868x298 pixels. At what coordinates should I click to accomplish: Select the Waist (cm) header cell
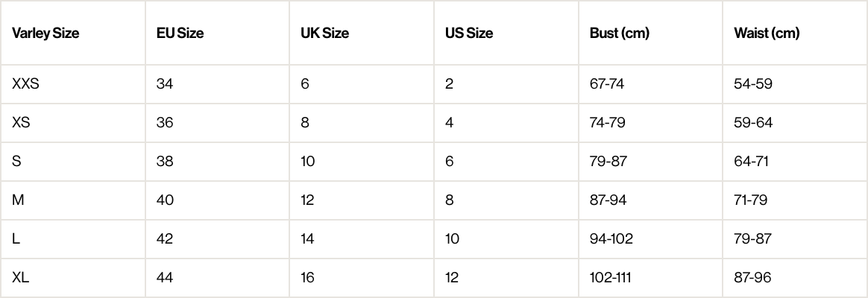pyautogui.click(x=767, y=33)
